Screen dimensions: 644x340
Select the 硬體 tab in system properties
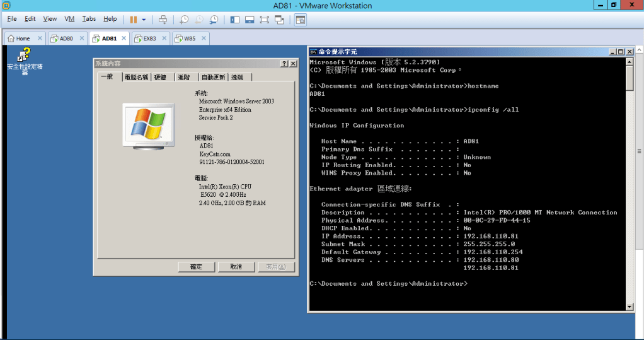pos(160,77)
